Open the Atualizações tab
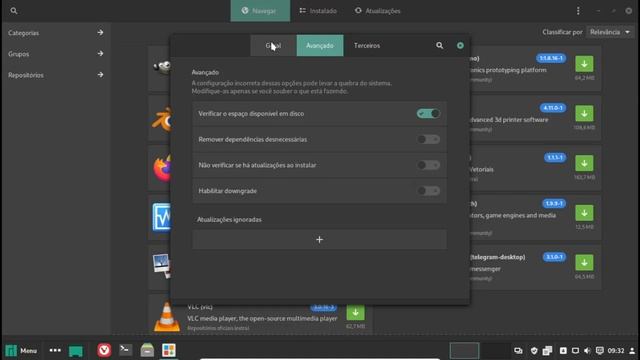 [378, 11]
